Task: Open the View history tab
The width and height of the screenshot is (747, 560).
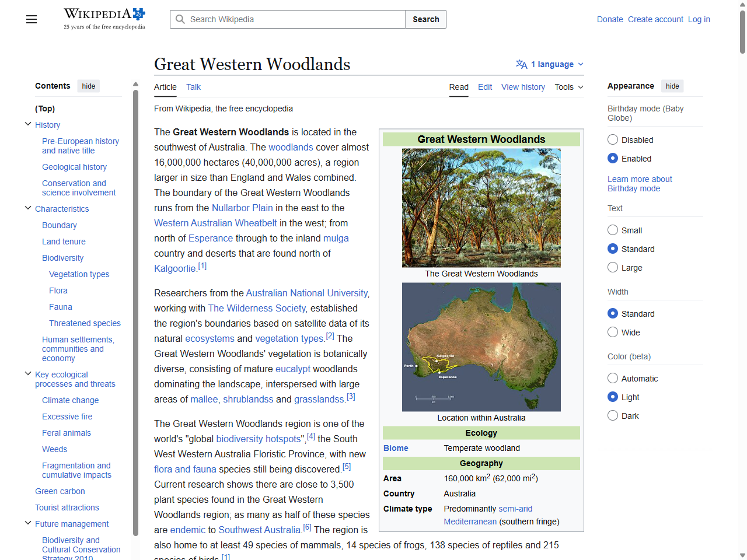Action: [x=523, y=87]
